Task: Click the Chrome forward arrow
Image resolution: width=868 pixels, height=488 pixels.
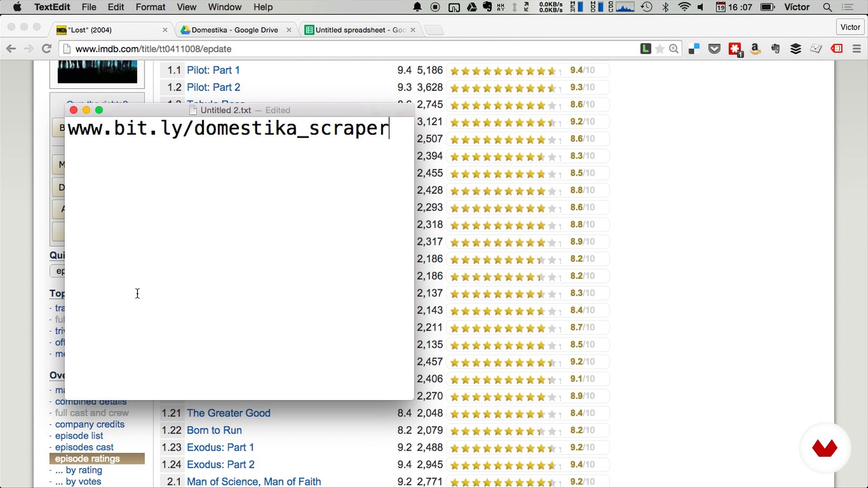Action: coord(28,49)
